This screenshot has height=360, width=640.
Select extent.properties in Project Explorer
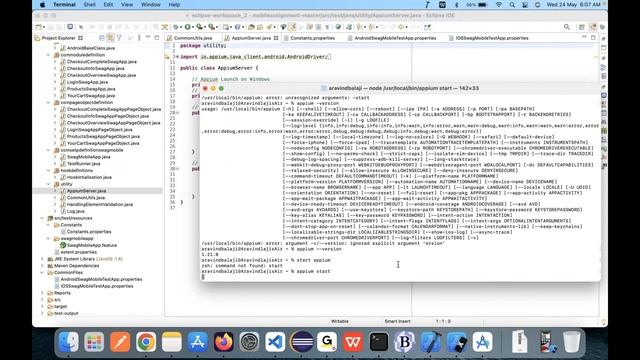(78, 252)
